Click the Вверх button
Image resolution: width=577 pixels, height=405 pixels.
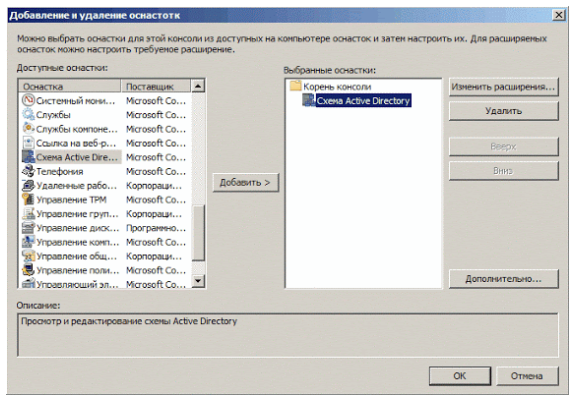point(503,147)
